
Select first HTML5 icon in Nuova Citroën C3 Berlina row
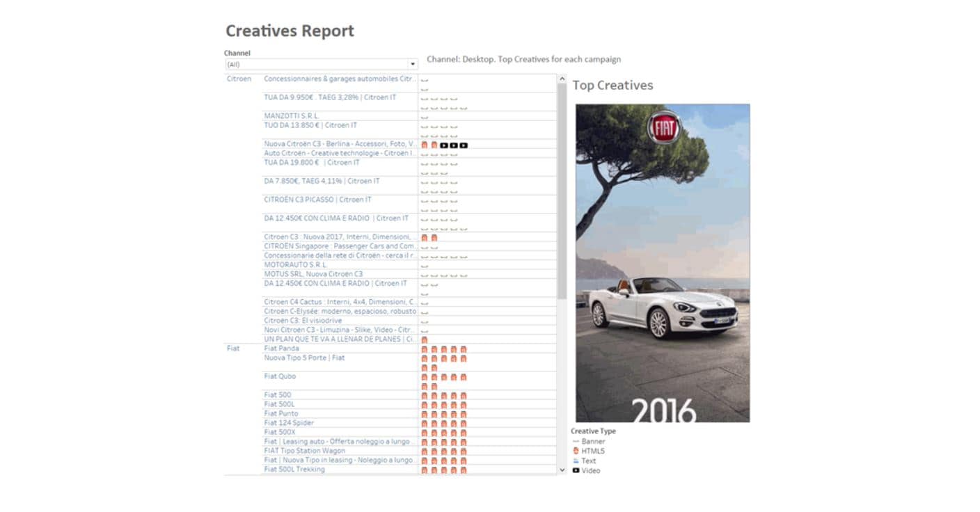(425, 145)
